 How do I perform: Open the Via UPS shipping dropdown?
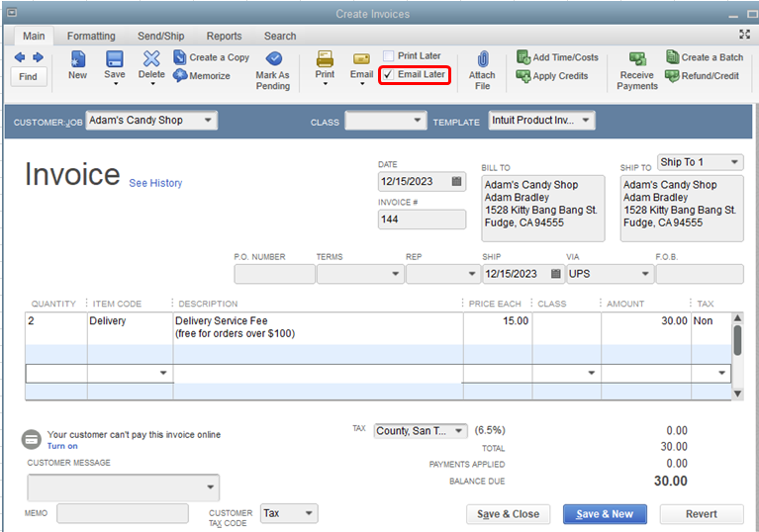[x=645, y=274]
